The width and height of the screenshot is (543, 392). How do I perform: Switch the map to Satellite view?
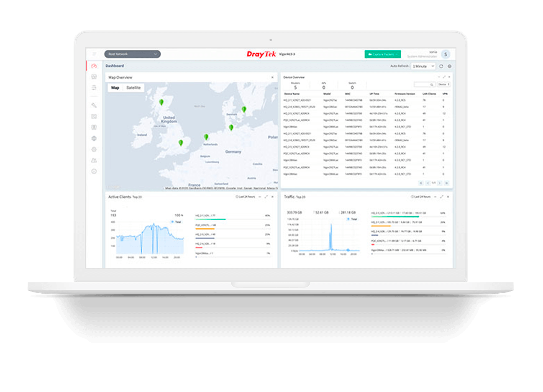pyautogui.click(x=134, y=88)
